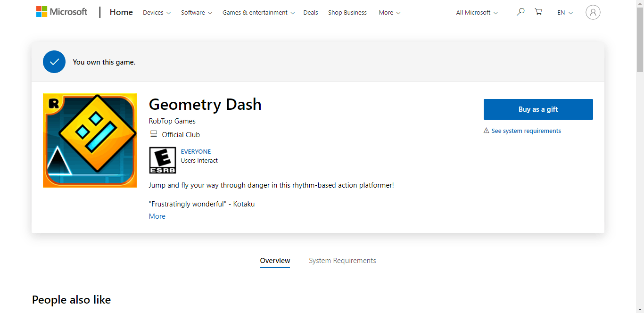Click the system requirements warning triangle icon
The height and width of the screenshot is (313, 644).
[487, 131]
